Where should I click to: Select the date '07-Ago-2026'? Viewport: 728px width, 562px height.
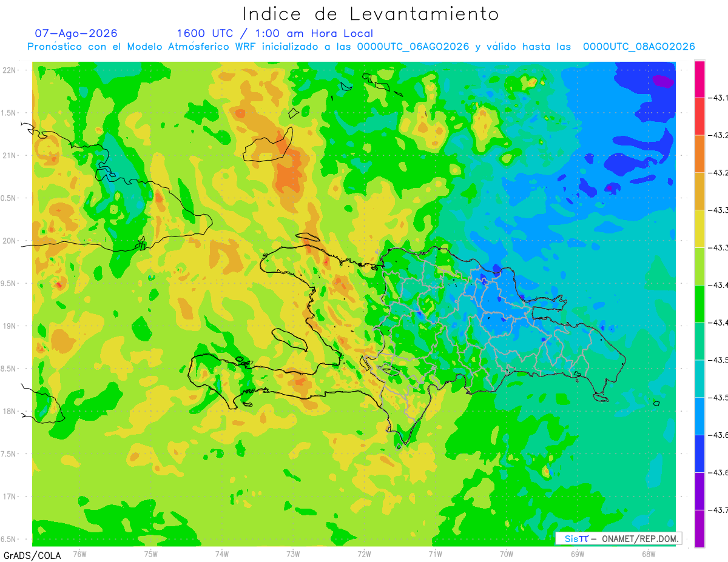pos(76,33)
